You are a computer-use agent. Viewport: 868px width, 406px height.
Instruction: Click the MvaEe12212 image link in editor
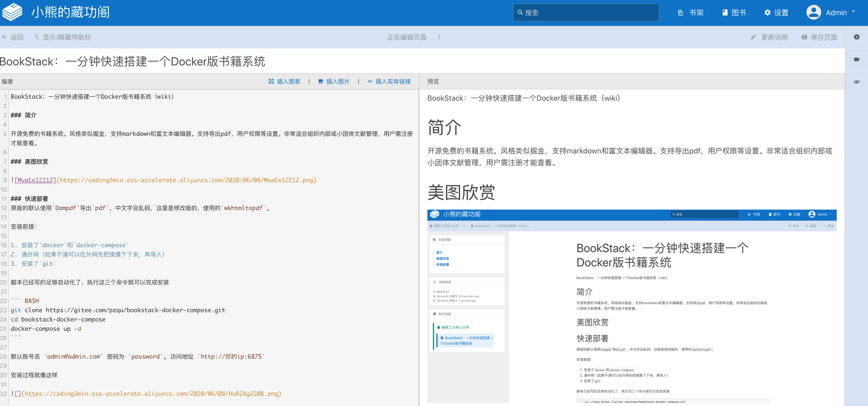coord(35,180)
